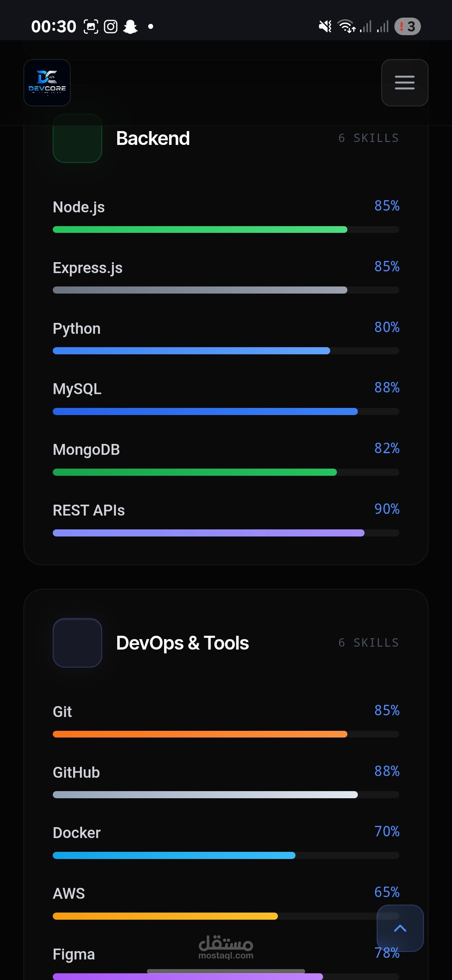Image resolution: width=452 pixels, height=980 pixels.
Task: Tap the battery indicator showing 3
Action: tap(408, 26)
